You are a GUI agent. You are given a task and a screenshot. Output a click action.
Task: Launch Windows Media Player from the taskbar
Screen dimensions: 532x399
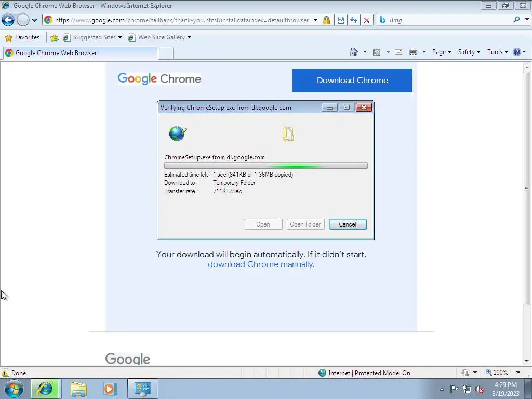pos(110,389)
